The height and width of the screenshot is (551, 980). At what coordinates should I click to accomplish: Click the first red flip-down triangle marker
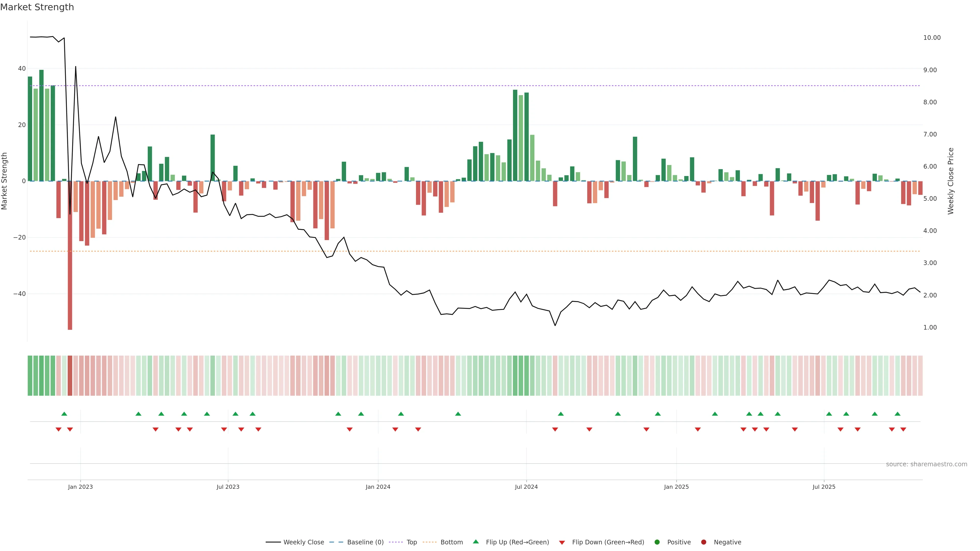59,429
